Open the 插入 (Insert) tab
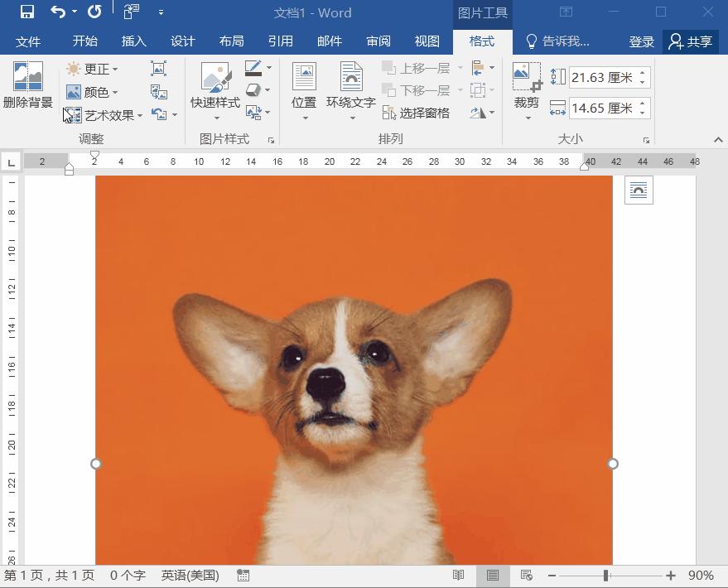728x588 pixels. point(133,41)
